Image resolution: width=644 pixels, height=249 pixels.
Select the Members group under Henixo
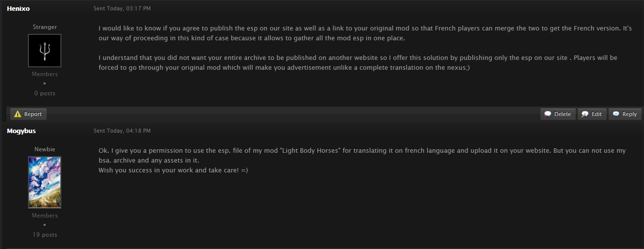pyautogui.click(x=45, y=74)
